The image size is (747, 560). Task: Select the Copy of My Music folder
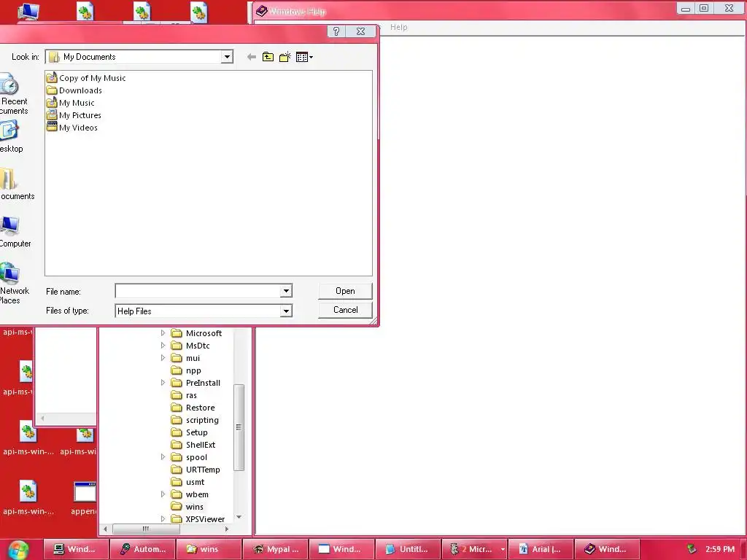[x=86, y=77]
